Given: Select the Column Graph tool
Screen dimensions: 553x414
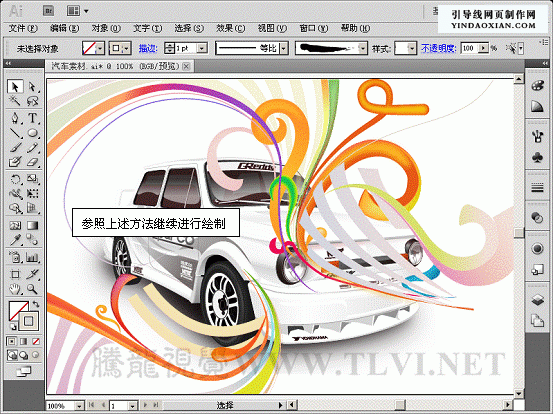Looking at the screenshot, I should [x=32, y=257].
